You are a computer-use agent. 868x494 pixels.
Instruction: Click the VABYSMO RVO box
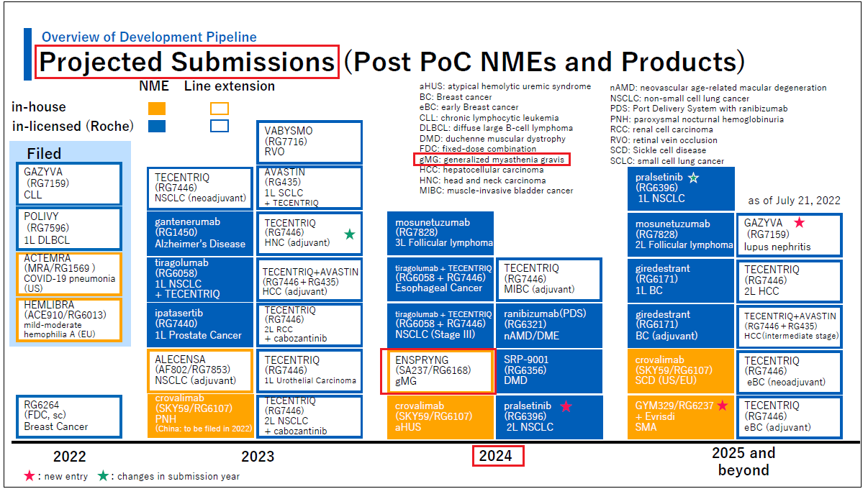[309, 142]
